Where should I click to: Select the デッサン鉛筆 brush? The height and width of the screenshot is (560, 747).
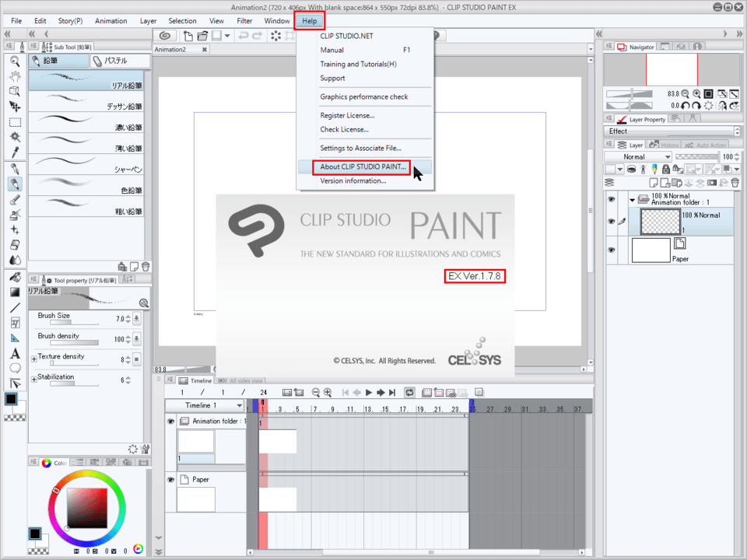pyautogui.click(x=86, y=101)
